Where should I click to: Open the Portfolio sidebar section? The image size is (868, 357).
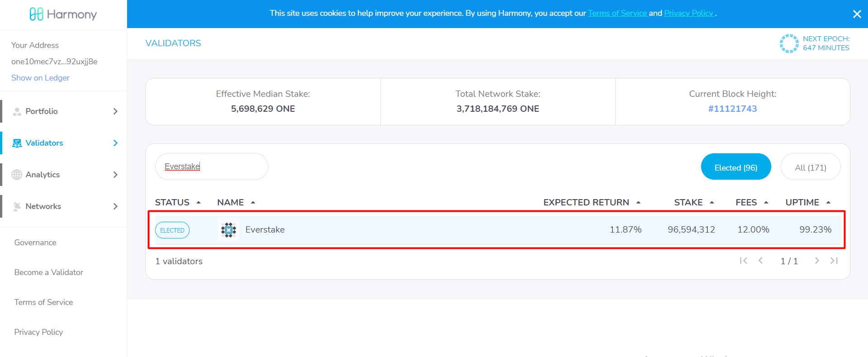pos(63,111)
